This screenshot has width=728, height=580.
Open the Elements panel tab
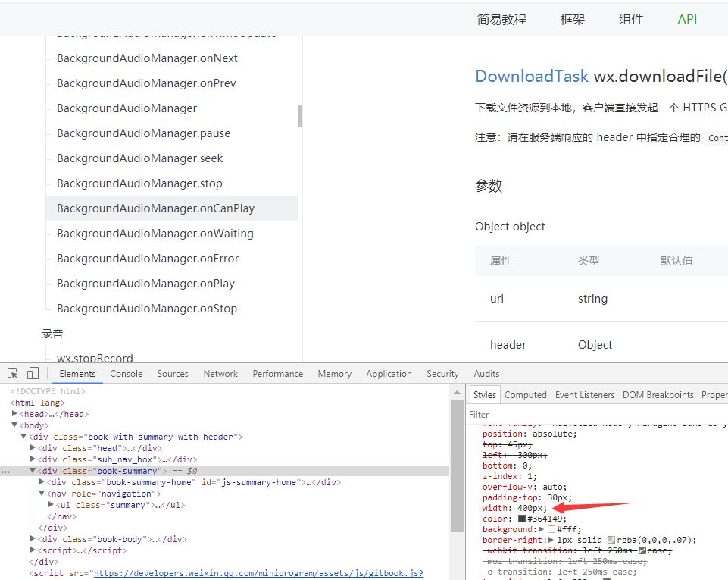click(77, 374)
